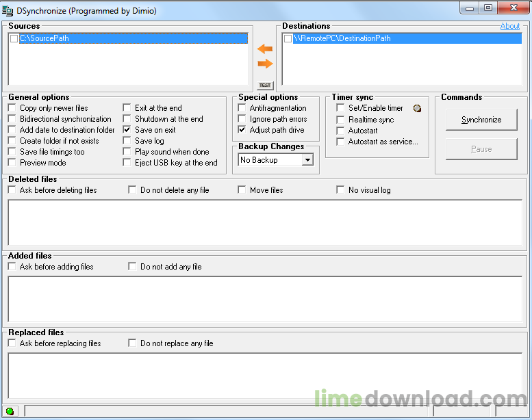Uncheck Save on exit
532x420 pixels.
click(x=127, y=129)
